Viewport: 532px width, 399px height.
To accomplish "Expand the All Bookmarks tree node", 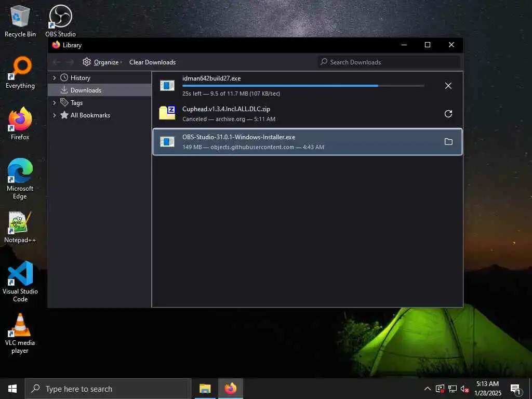I will tap(54, 115).
